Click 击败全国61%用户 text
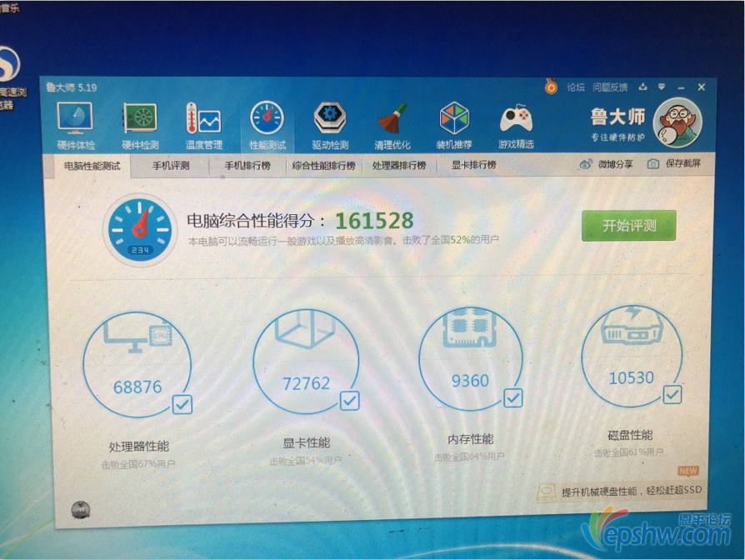Image resolution: width=745 pixels, height=560 pixels. point(629,452)
